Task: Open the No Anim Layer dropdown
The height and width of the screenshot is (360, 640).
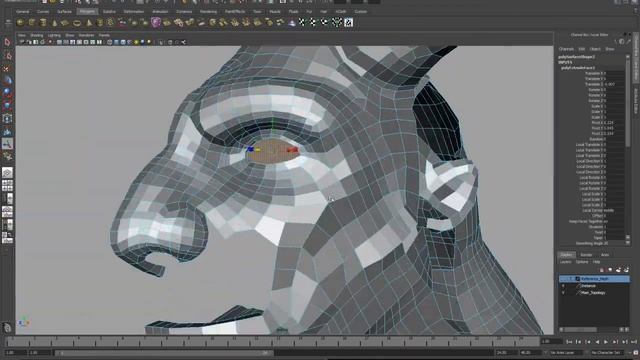Action: point(566,353)
